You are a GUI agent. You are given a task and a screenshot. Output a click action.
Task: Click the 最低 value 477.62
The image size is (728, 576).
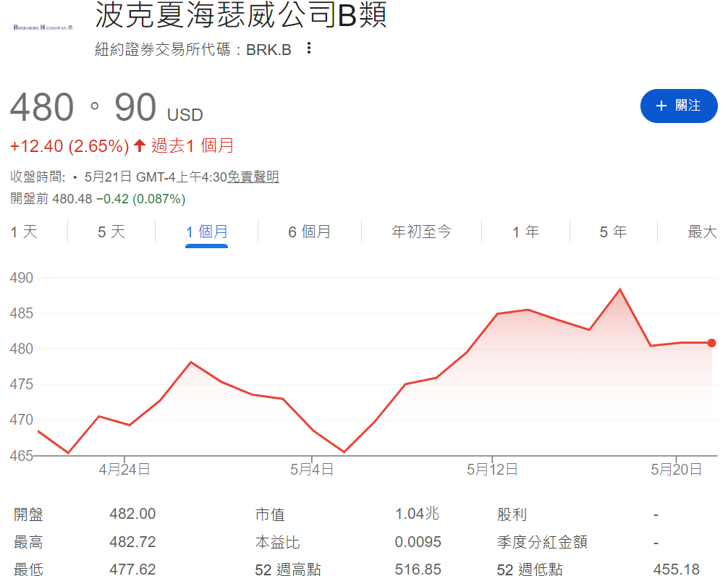point(132,569)
